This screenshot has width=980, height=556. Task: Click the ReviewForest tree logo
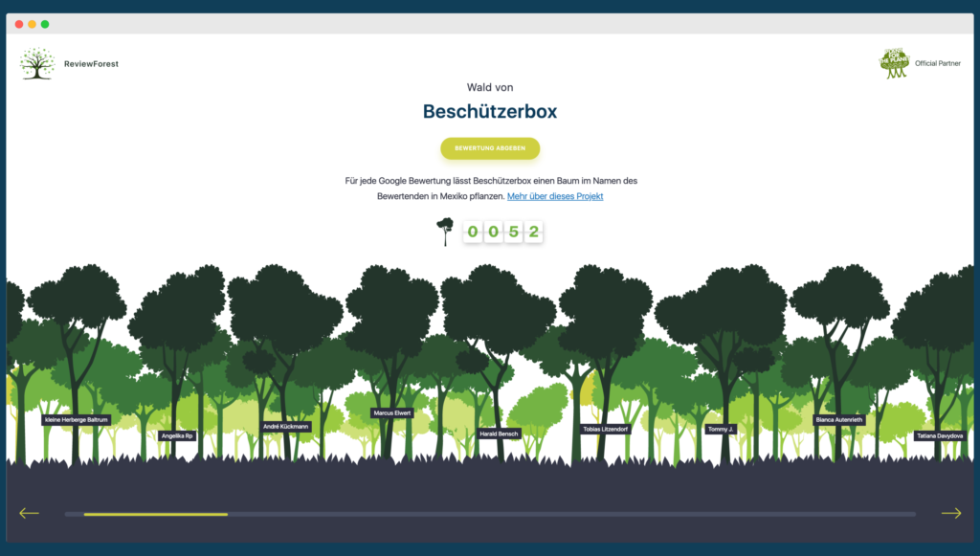[37, 63]
